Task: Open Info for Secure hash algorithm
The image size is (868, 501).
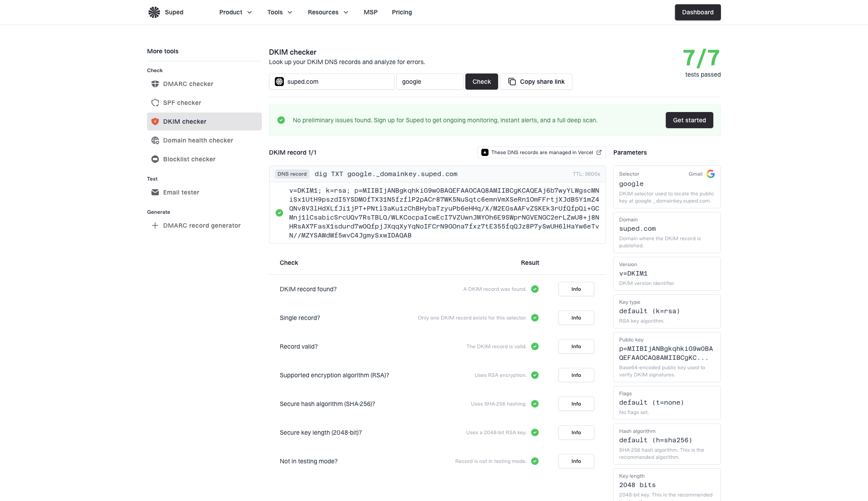Action: click(x=576, y=404)
